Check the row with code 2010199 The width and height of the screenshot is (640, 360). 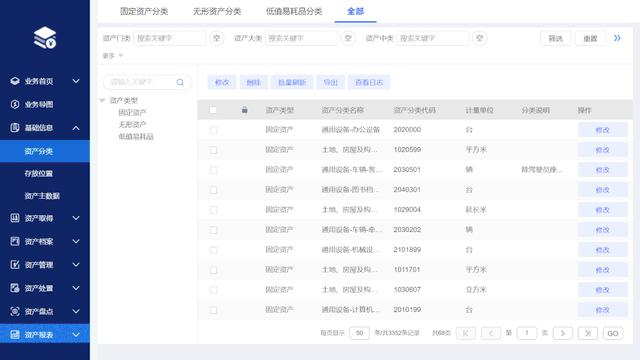click(213, 310)
